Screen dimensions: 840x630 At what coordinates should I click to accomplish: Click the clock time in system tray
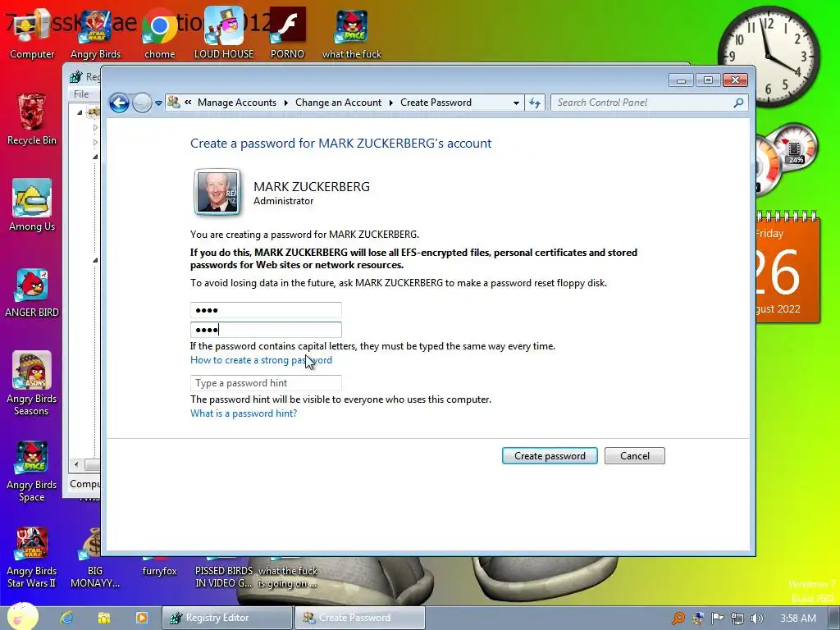point(798,619)
